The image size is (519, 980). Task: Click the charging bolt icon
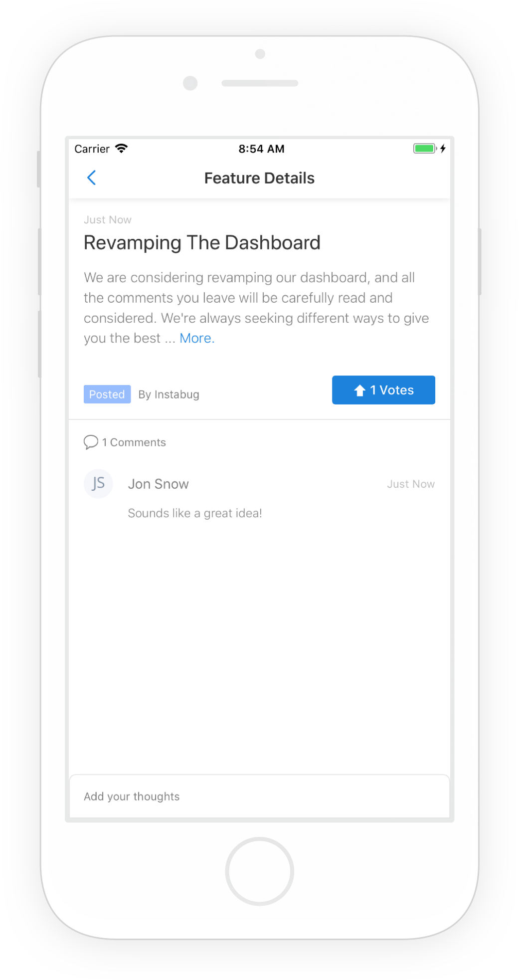tap(443, 149)
